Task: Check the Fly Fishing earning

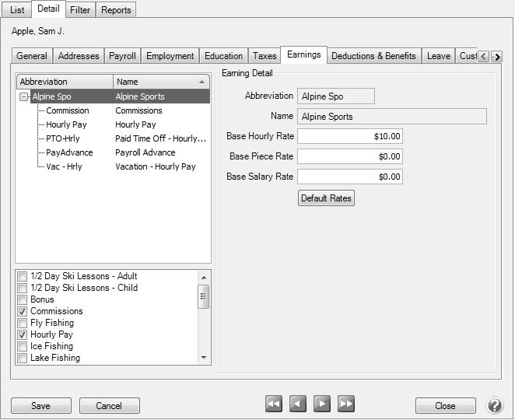Action: pos(23,323)
